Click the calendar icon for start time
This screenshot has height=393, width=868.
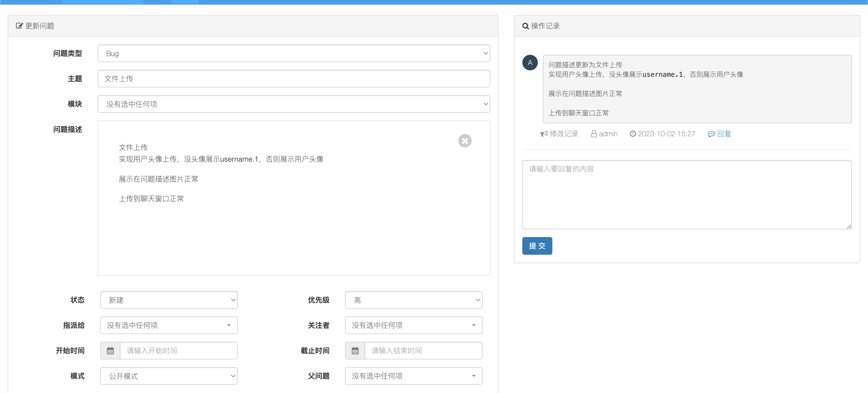pyautogui.click(x=110, y=351)
